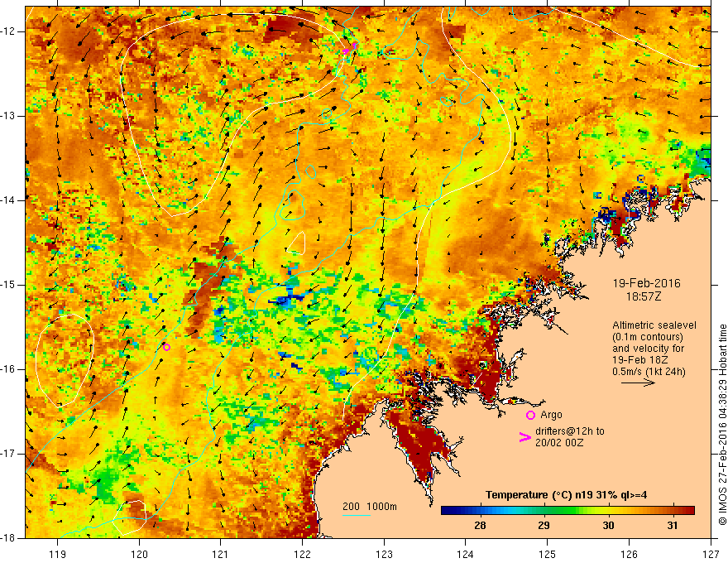The width and height of the screenshot is (728, 563).
Task: Click the colorbar tick label 30
Action: pos(608,526)
